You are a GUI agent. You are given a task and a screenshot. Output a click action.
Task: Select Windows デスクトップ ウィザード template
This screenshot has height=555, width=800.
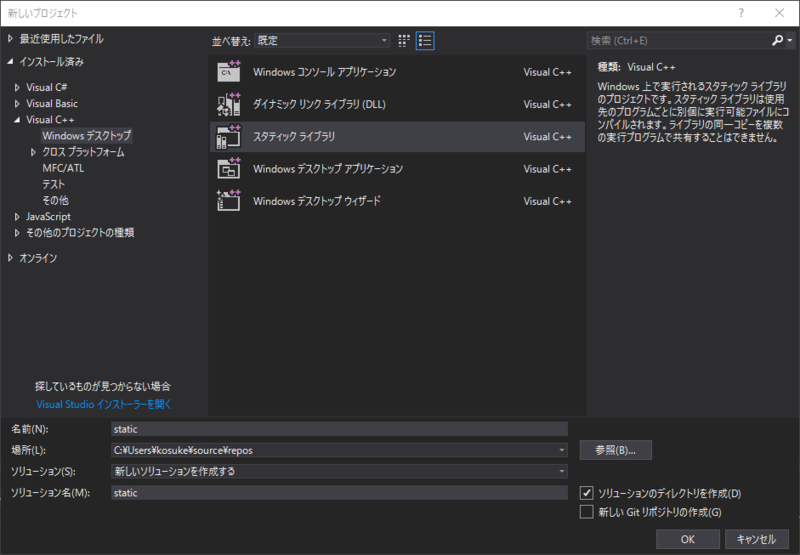tap(397, 201)
